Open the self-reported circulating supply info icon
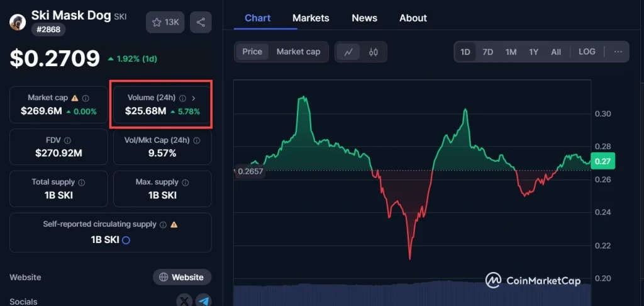 (163, 225)
